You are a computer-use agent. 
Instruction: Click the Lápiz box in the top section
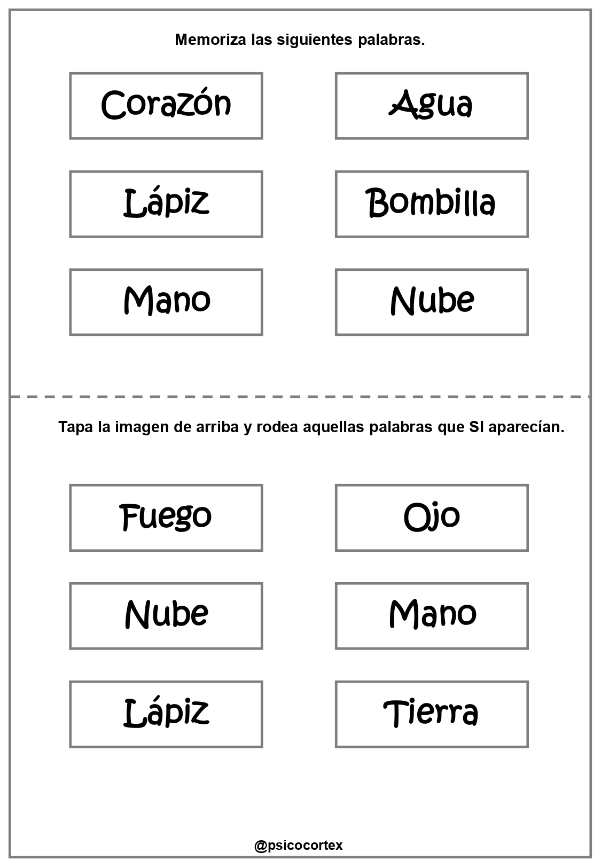click(x=166, y=204)
